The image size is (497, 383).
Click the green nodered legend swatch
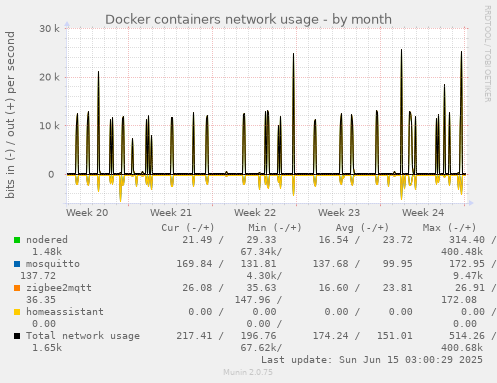(17, 240)
